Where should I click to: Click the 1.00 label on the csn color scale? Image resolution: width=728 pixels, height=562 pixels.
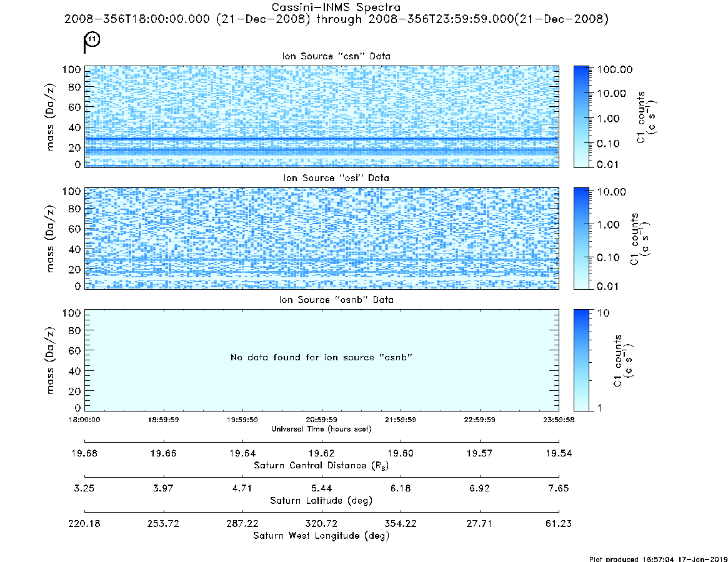tap(608, 119)
